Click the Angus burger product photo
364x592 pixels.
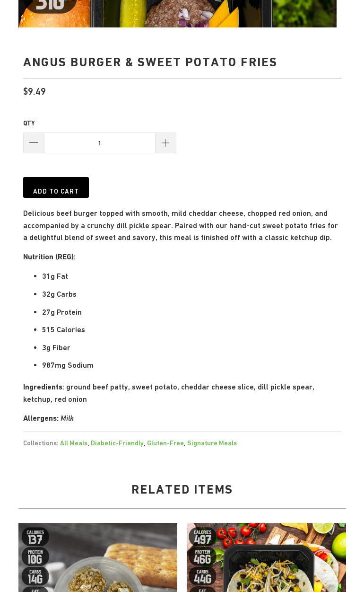click(x=177, y=13)
